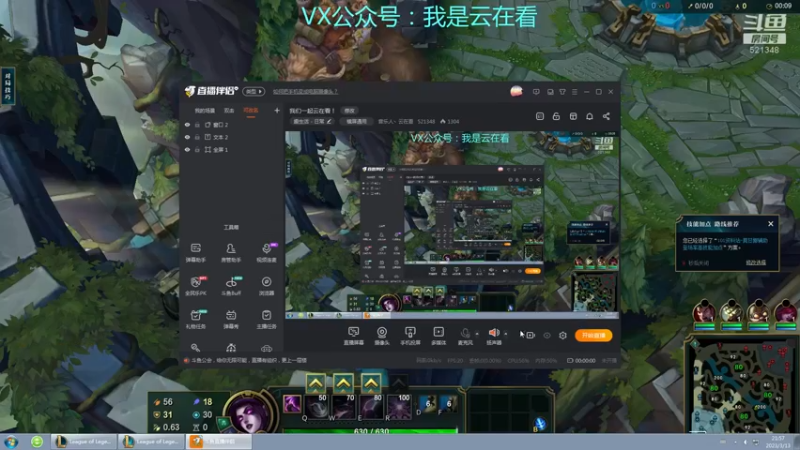Click the game minimap
The width and height of the screenshot is (800, 450).
pyautogui.click(x=740, y=386)
